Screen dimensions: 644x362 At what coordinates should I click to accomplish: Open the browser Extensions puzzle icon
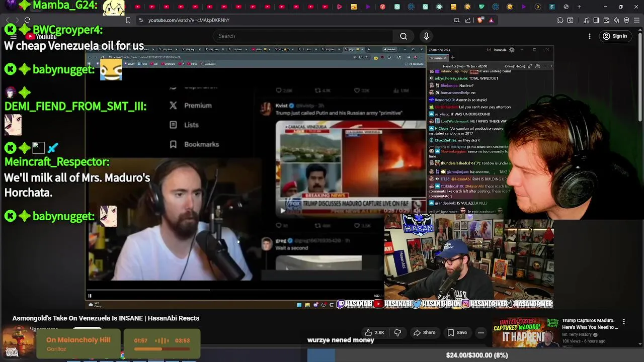coord(560,20)
